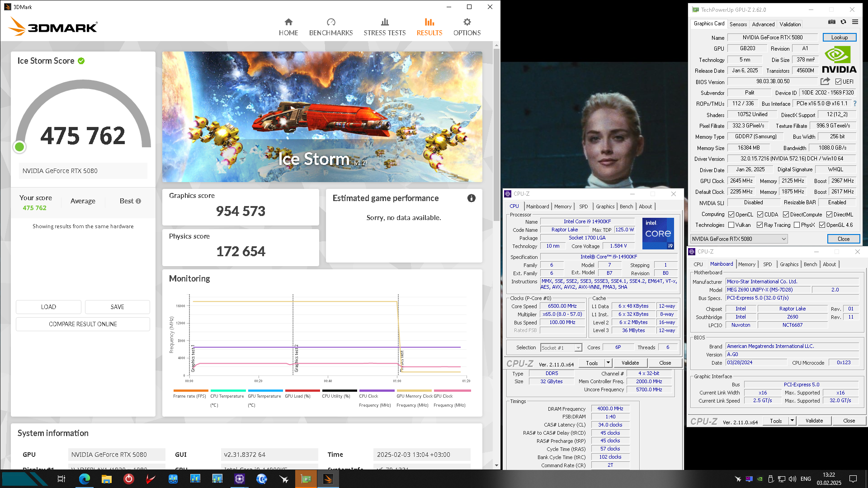The height and width of the screenshot is (488, 868).
Task: Open Microsoft Edge from the taskbar
Action: (85, 479)
